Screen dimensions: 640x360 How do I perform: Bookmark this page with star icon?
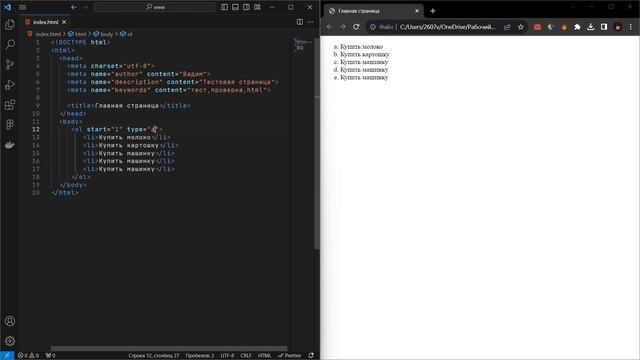(520, 27)
